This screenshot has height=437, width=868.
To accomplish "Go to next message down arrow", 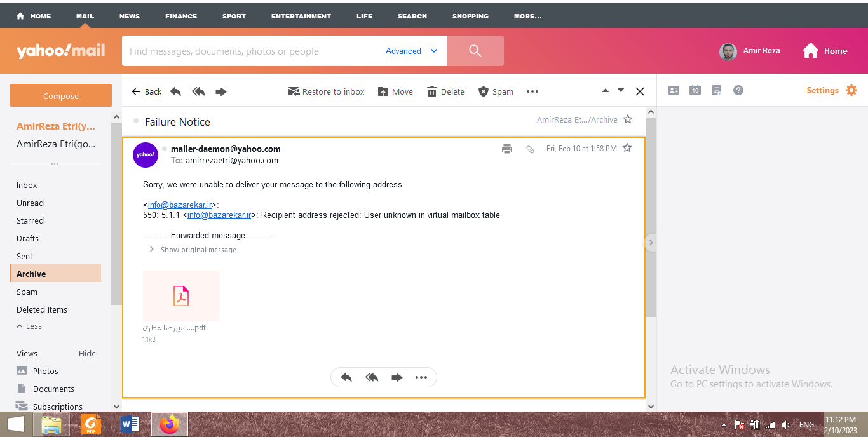I will (x=621, y=90).
